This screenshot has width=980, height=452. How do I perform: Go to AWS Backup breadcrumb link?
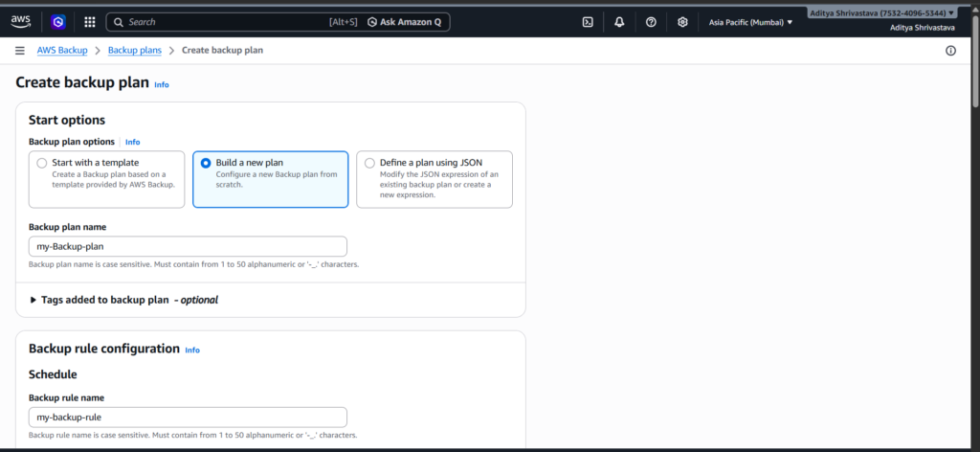tap(62, 50)
